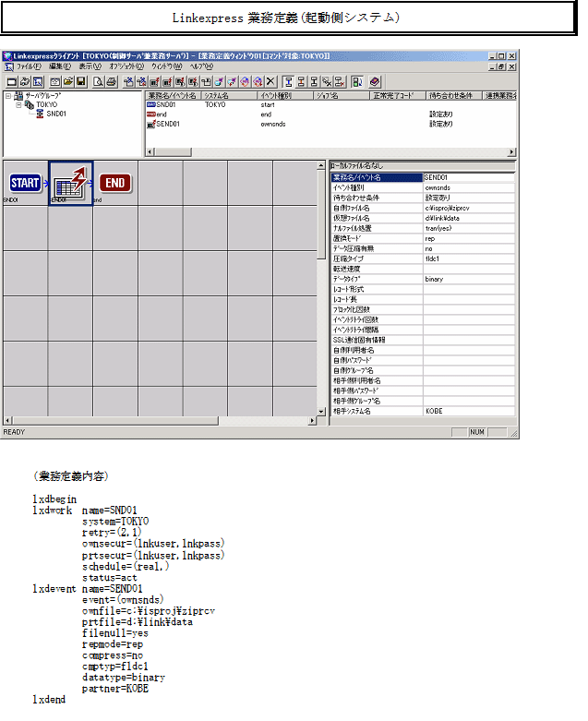Viewport: 588px width, 721px height.
Task: Click the END event icon on canvas
Action: 115,182
